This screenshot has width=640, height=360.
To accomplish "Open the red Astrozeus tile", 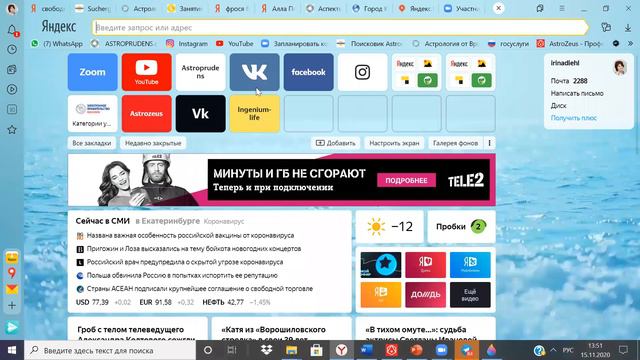I will tap(147, 114).
